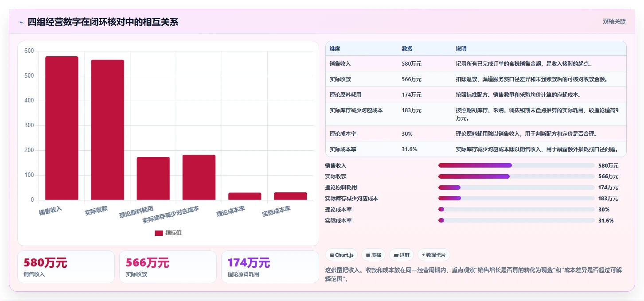Viewport: 644px width, 301px height.
Task: Click the 理论成本率 x-axis label
Action: [230, 211]
